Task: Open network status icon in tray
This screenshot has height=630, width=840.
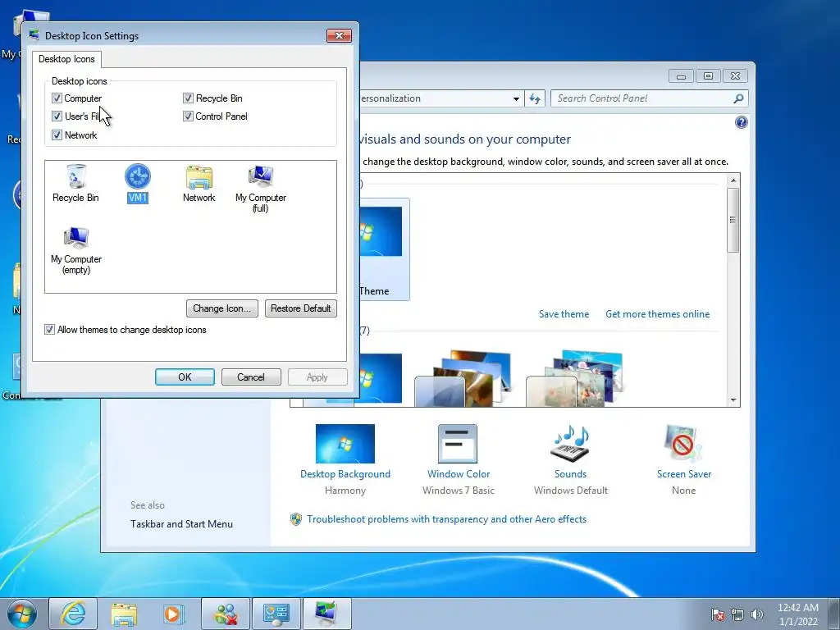Action: pyautogui.click(x=737, y=614)
